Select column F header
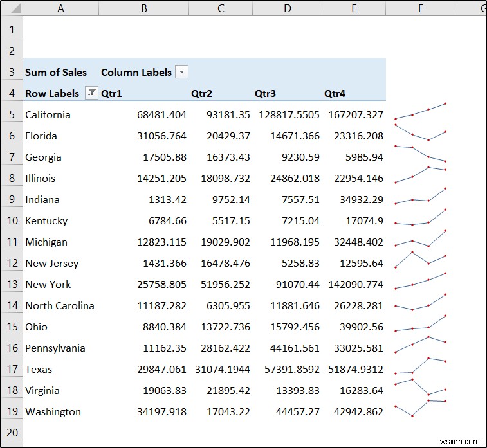The image size is (487, 448). click(x=420, y=8)
